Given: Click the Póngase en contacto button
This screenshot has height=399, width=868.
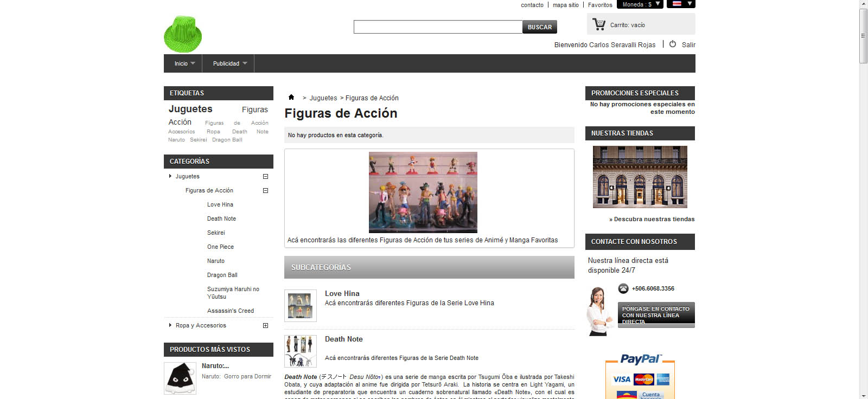Looking at the screenshot, I should coord(656,315).
